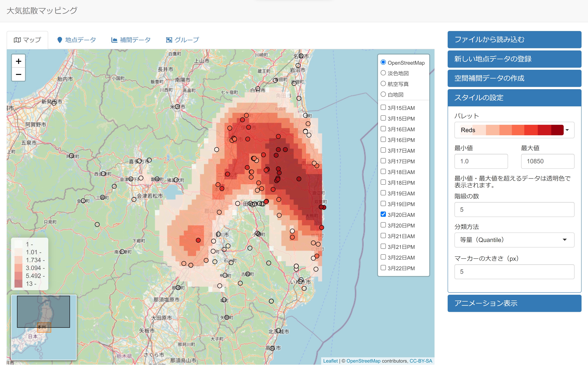Enable the 3月16日PM overlay
This screenshot has height=368, width=588.
point(383,140)
